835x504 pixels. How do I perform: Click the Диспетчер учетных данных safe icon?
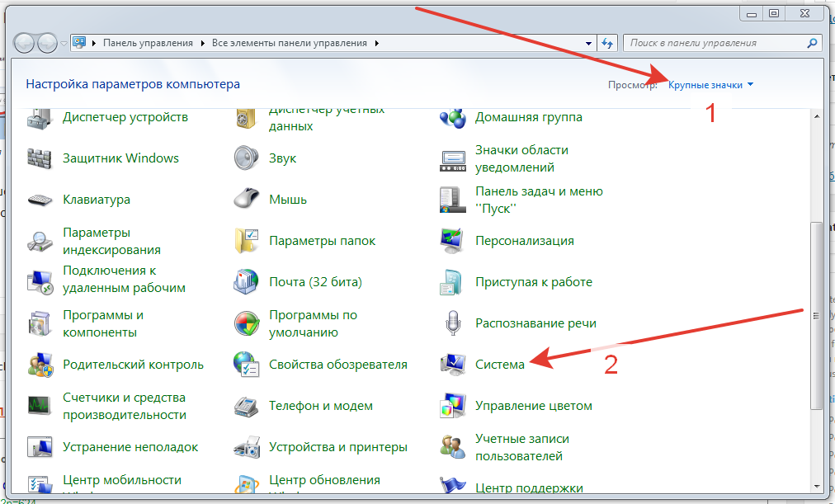pyautogui.click(x=246, y=118)
